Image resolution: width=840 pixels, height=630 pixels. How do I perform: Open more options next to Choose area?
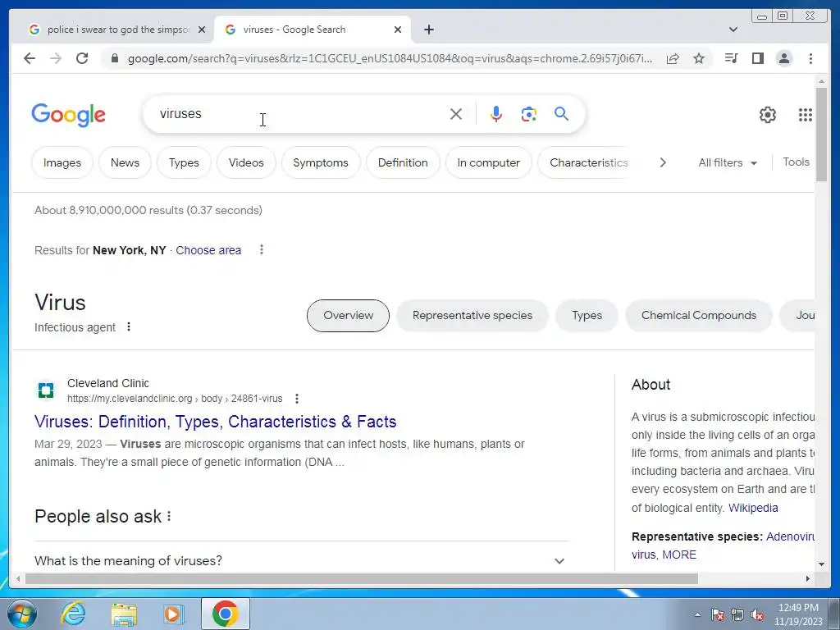coord(262,249)
